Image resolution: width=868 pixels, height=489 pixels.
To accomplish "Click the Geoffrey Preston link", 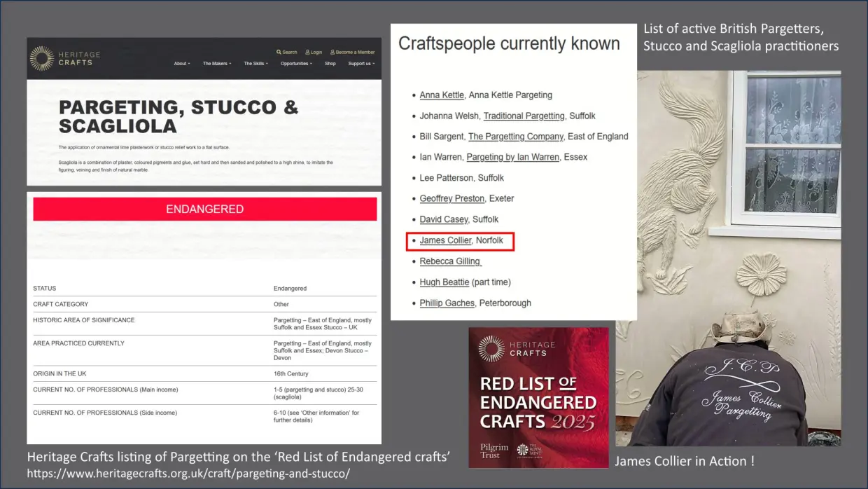I will coord(451,199).
